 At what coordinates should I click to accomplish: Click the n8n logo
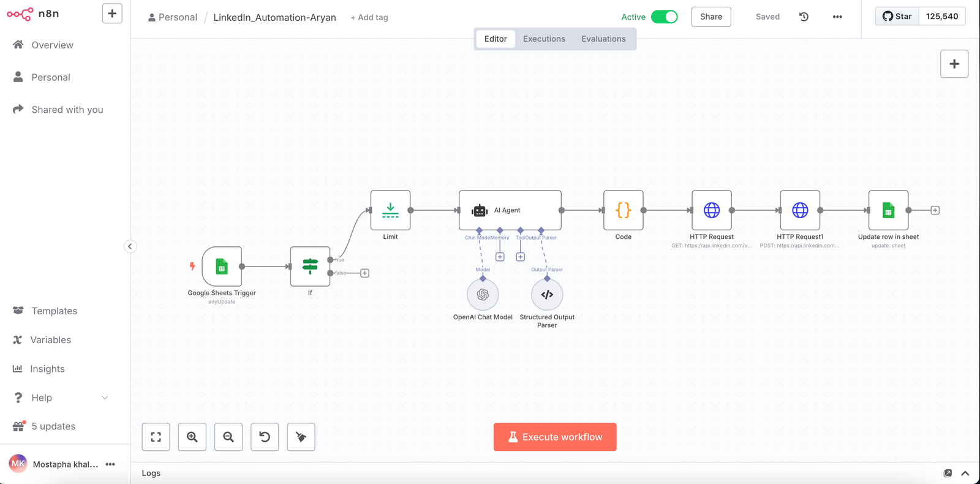(33, 13)
